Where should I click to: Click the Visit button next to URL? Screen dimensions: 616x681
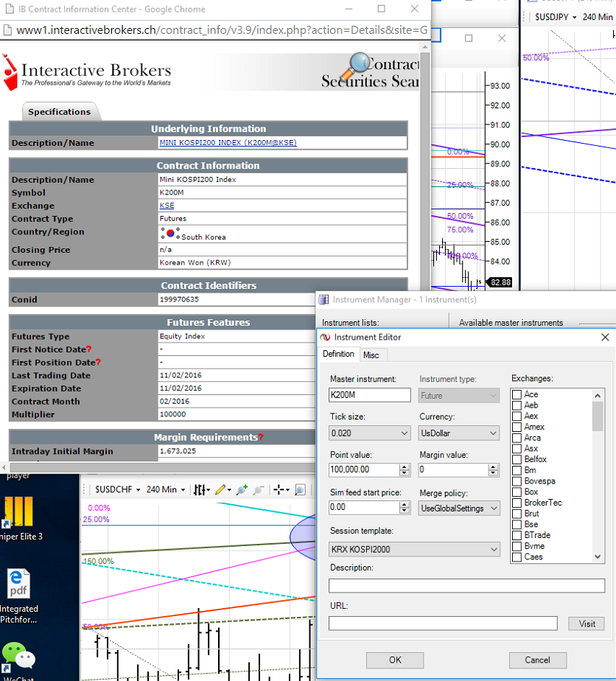tap(587, 624)
